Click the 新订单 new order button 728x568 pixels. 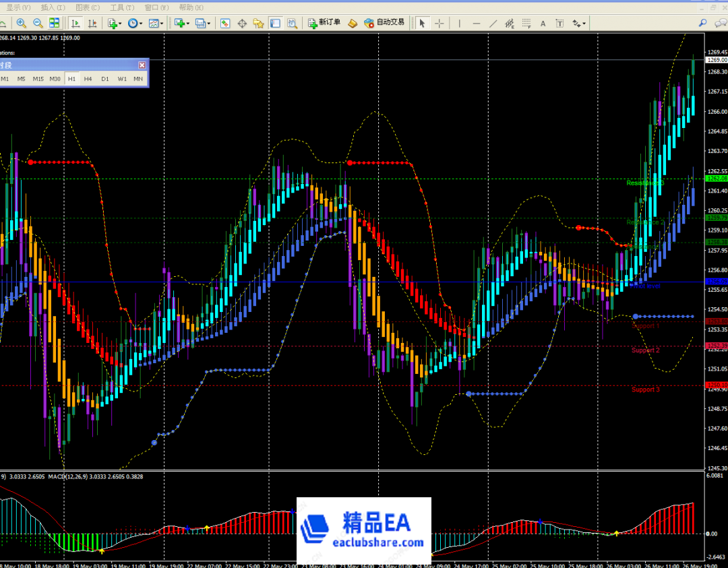point(324,23)
